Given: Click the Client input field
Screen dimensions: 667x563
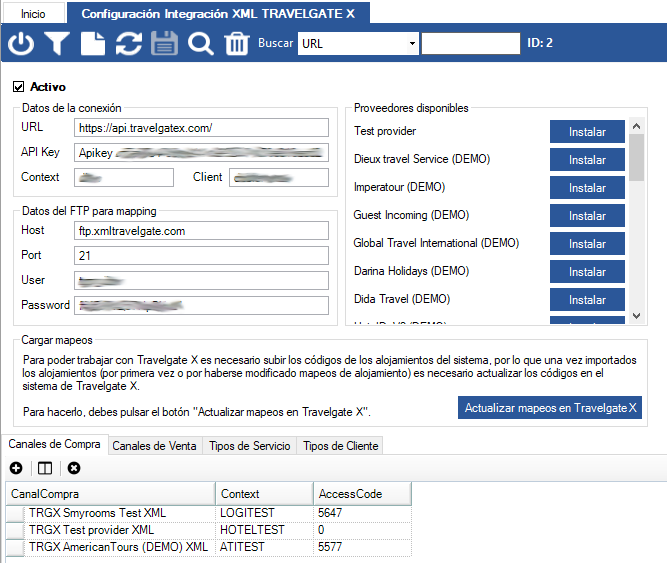Looking at the screenshot, I should coord(279,178).
